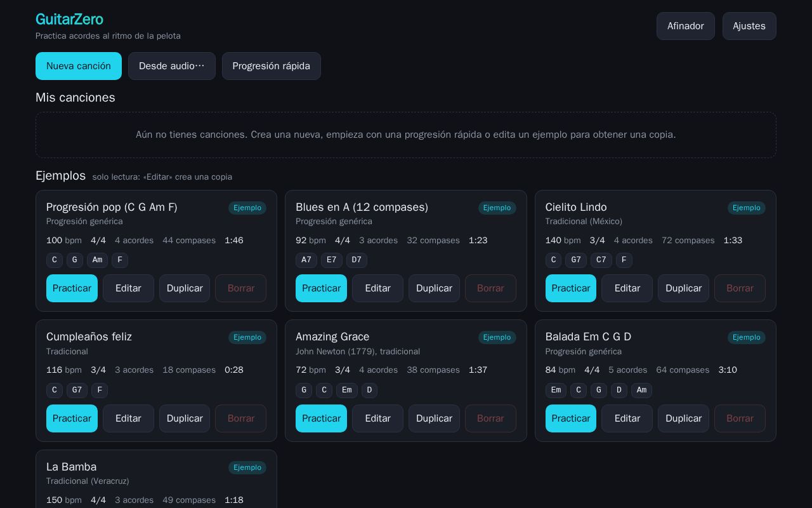Practicar the Cumpleaños feliz song
Viewport: 812px width, 508px height.
[x=72, y=418]
